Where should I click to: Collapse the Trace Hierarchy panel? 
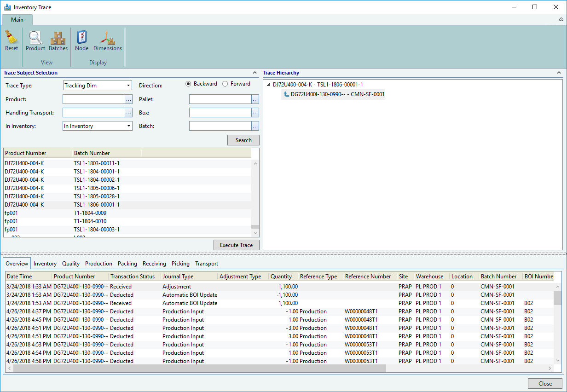click(559, 73)
